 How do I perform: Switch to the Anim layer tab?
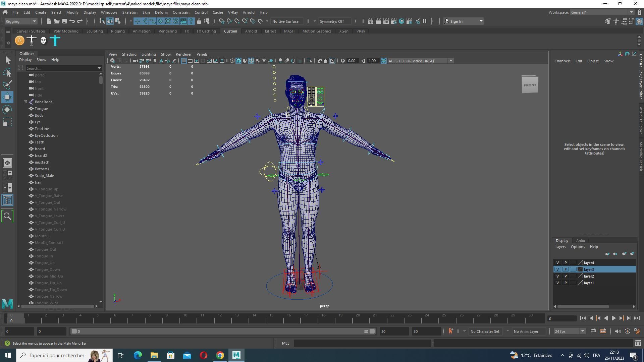580,241
